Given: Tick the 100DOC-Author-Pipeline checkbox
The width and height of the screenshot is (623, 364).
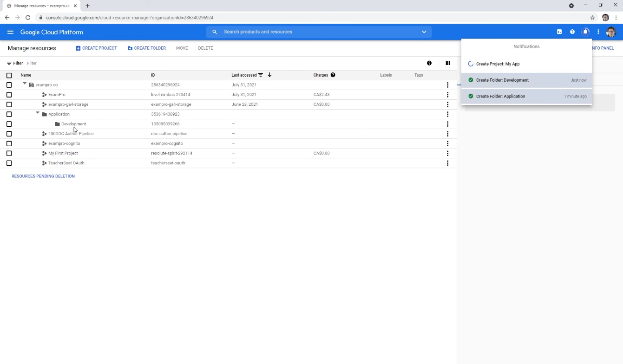Looking at the screenshot, I should point(9,134).
